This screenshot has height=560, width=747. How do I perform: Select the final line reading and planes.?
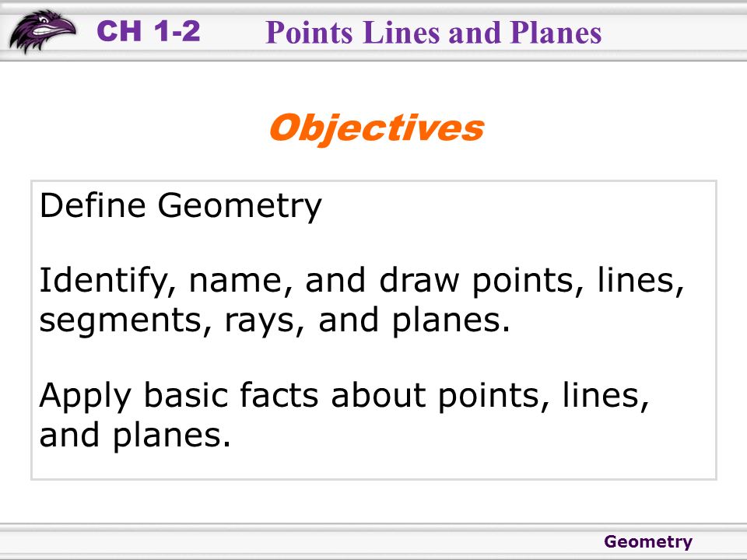point(135,436)
